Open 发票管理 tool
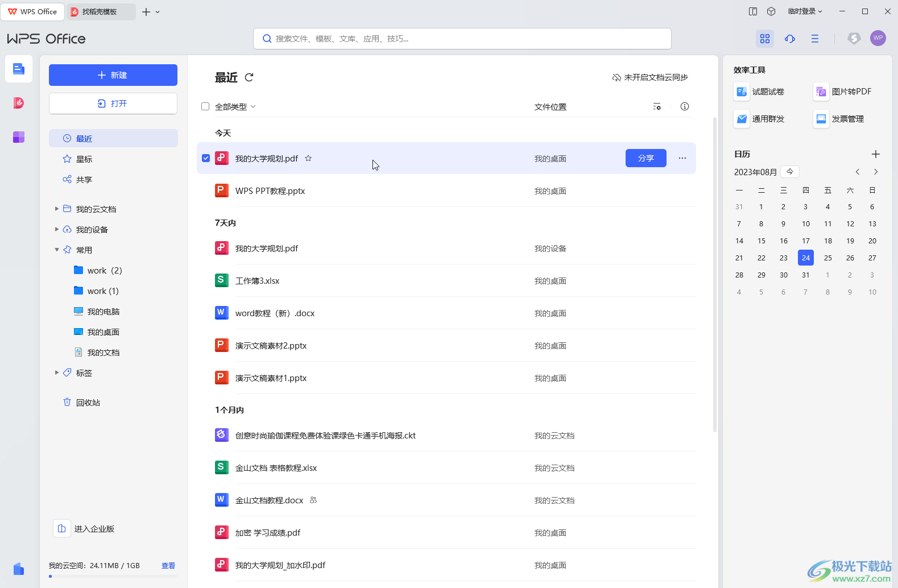The width and height of the screenshot is (898, 588). click(839, 119)
